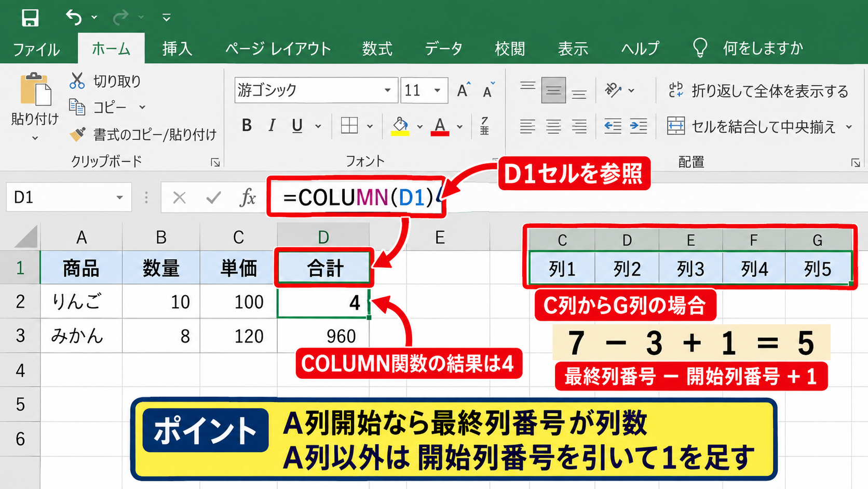Click the Select All triangle corner
The width and height of the screenshot is (868, 489).
[x=27, y=236]
